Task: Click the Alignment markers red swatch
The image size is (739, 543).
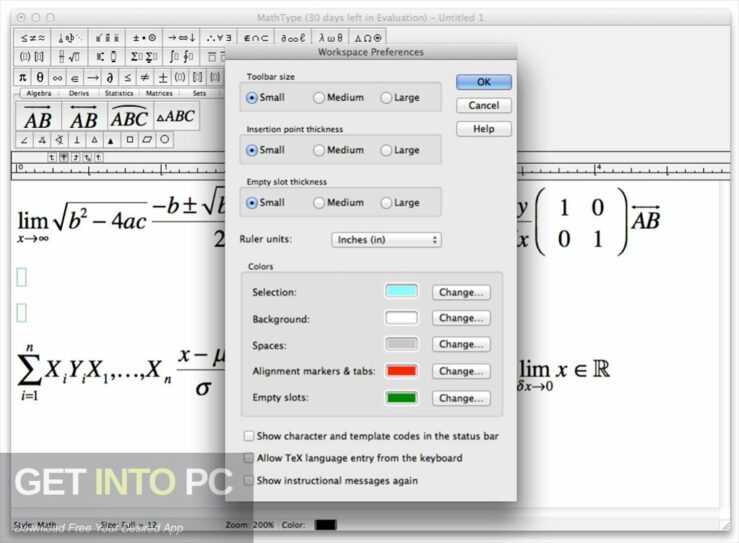Action: tap(402, 371)
